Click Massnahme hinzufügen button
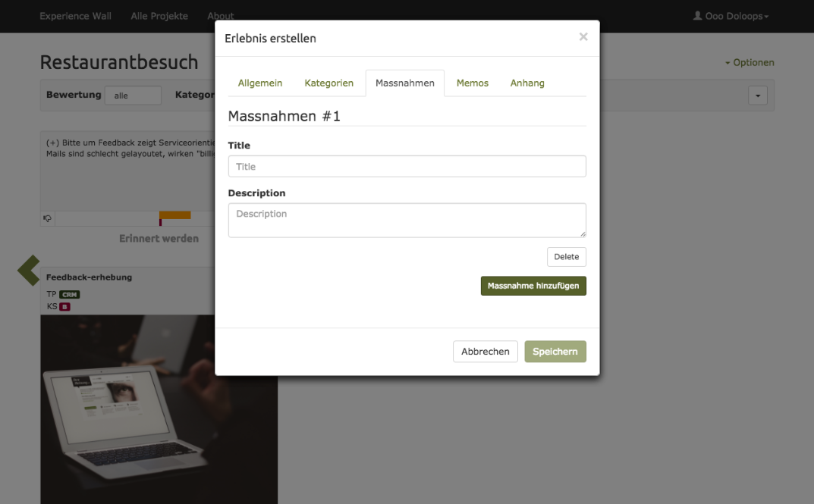 point(533,286)
